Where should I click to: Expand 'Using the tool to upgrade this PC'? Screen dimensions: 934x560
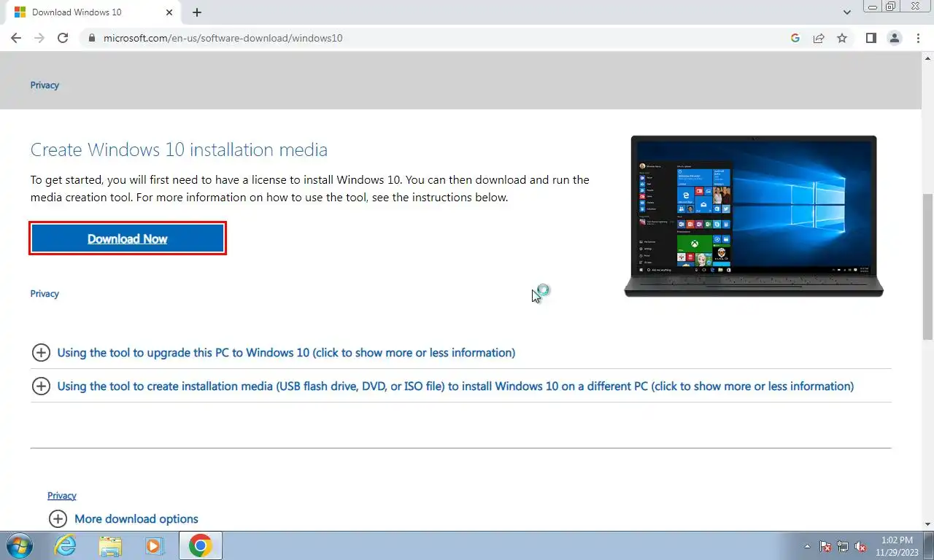click(274, 353)
